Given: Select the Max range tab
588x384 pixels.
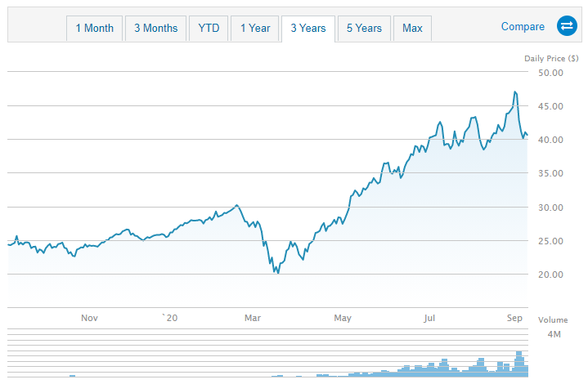Looking at the screenshot, I should tap(412, 28).
